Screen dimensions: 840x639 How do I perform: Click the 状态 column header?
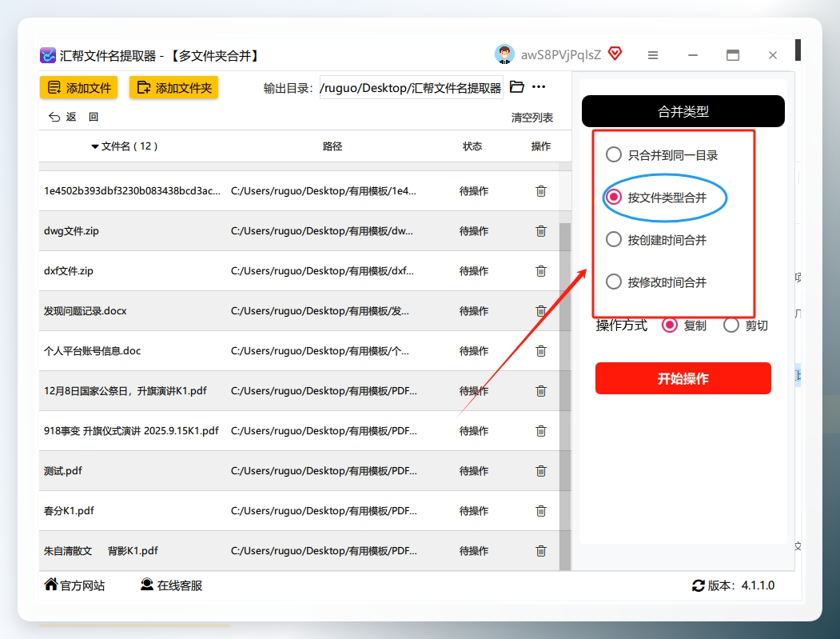(472, 146)
